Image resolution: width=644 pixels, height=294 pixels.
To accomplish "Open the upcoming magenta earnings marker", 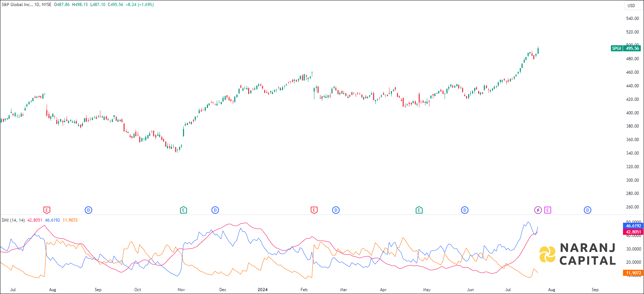I will coord(548,210).
